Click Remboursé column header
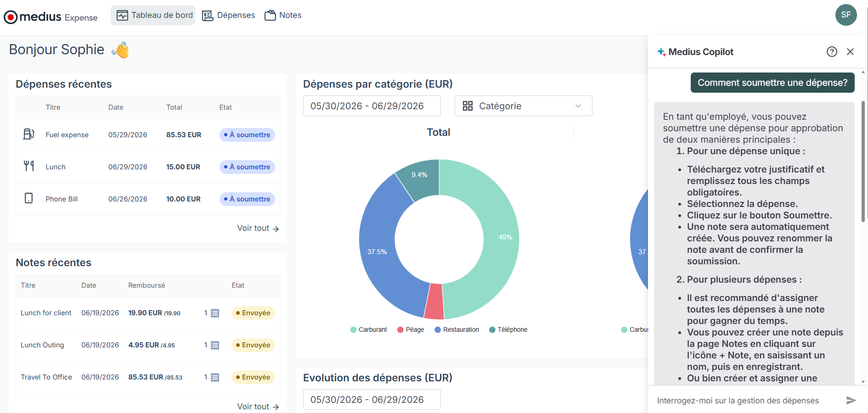 tap(147, 285)
